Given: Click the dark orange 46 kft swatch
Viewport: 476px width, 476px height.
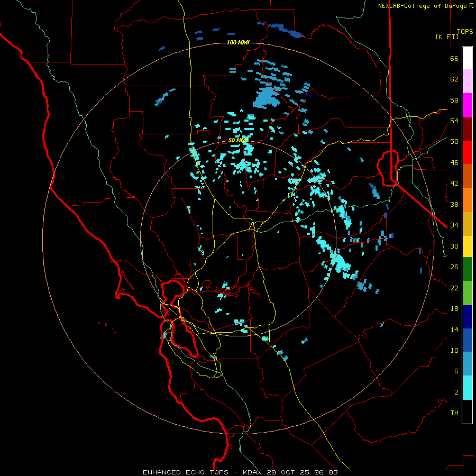Looking at the screenshot, I should click(x=467, y=176).
